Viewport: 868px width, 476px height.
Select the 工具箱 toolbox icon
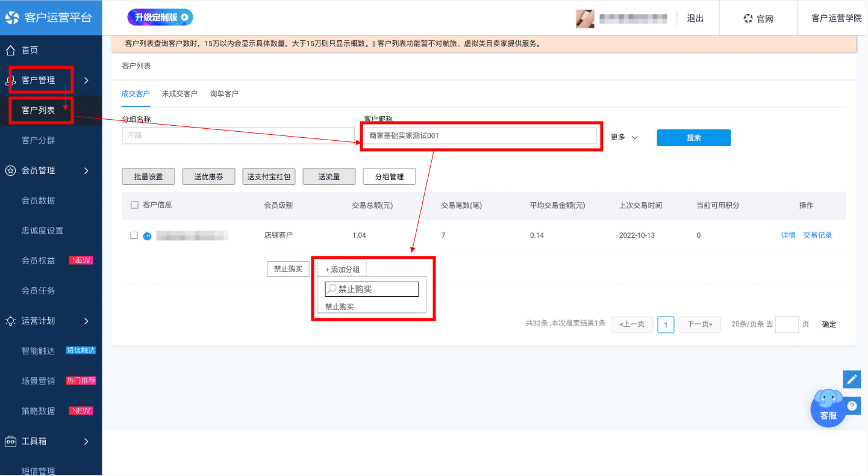click(11, 441)
